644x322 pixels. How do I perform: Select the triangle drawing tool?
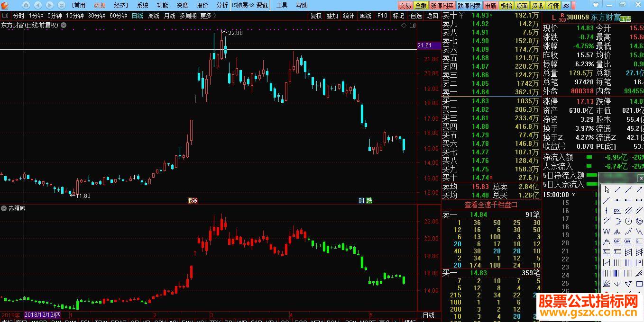(628, 284)
